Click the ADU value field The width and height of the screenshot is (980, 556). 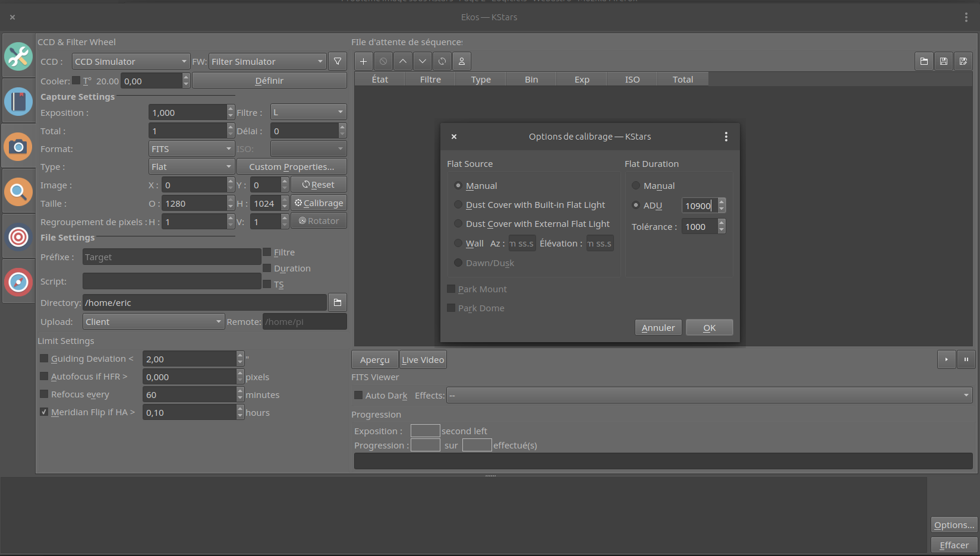pos(699,206)
